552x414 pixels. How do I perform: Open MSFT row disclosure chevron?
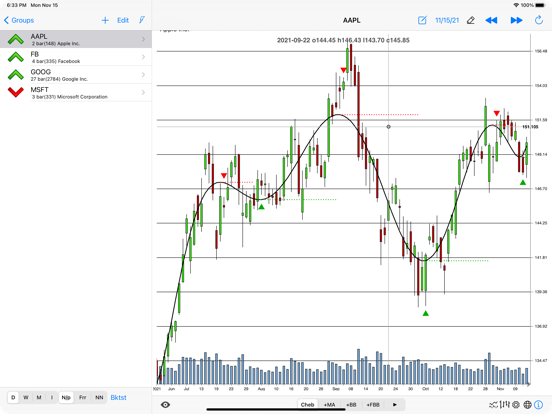click(x=143, y=92)
